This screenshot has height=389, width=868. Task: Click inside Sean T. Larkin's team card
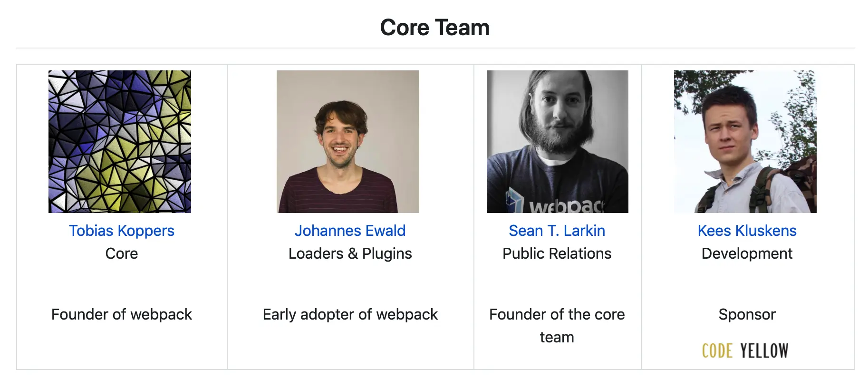coord(557,285)
